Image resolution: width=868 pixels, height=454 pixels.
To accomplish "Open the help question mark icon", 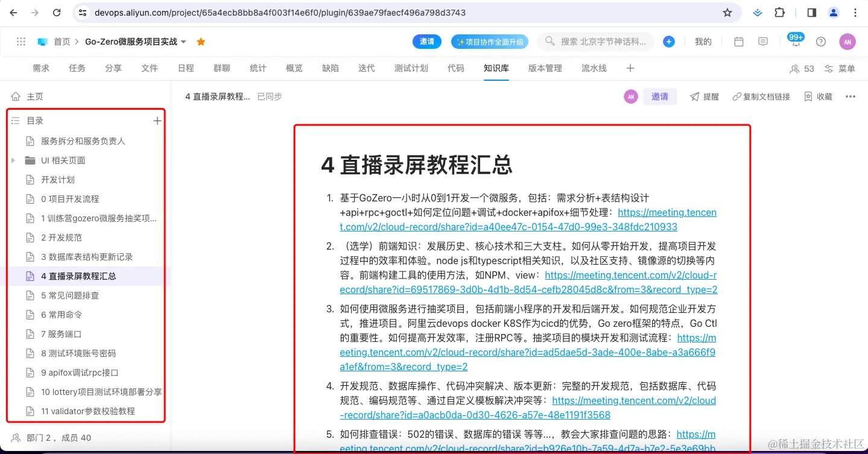I will pyautogui.click(x=820, y=42).
